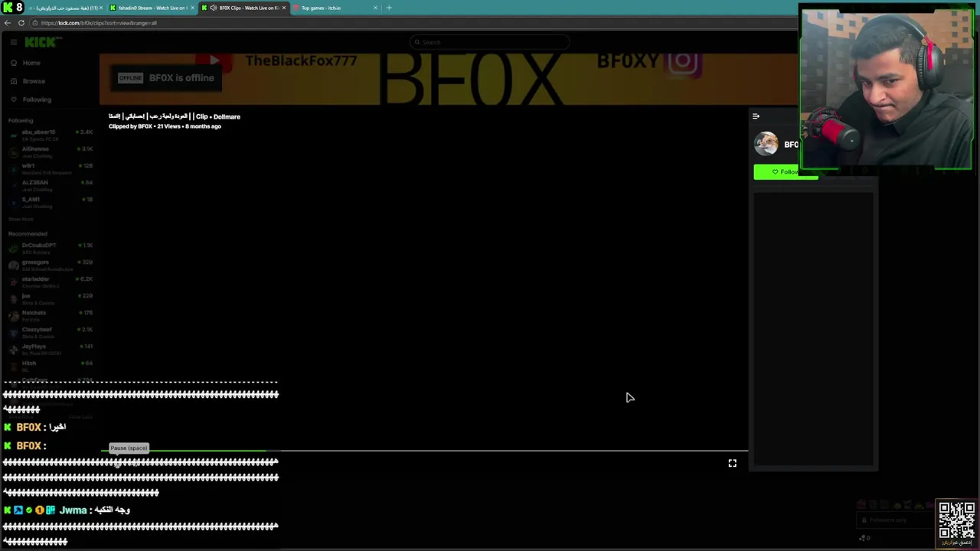Enter fullscreen on the clip player
This screenshot has height=551, width=980.
[733, 463]
